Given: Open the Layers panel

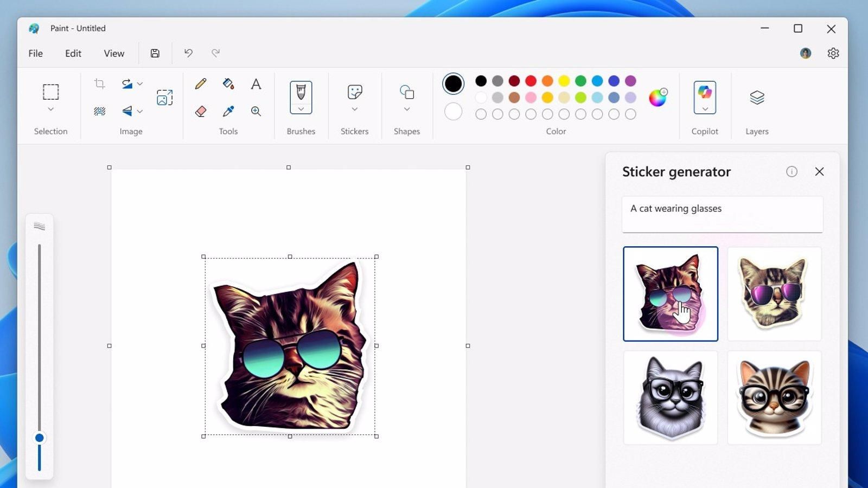Looking at the screenshot, I should (x=756, y=98).
